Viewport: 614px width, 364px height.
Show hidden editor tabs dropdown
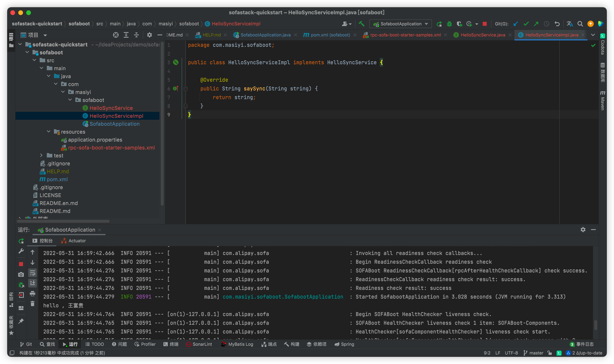click(593, 35)
